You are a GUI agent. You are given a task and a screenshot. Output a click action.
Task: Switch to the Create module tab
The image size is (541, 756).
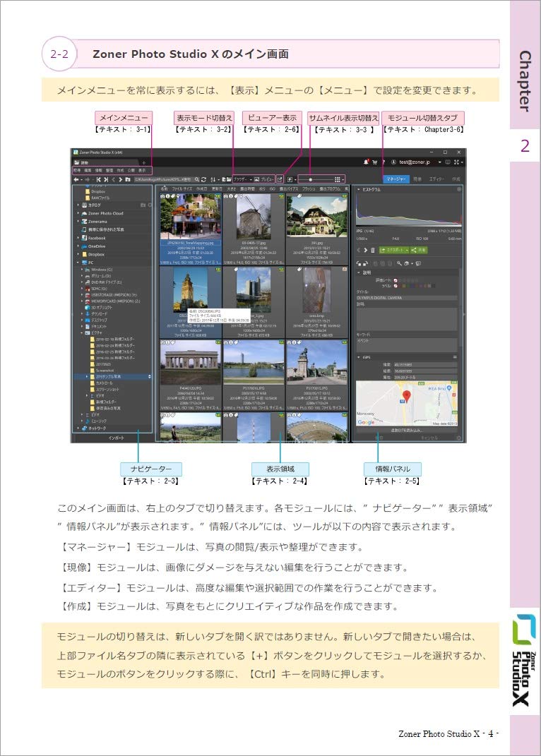click(x=456, y=179)
